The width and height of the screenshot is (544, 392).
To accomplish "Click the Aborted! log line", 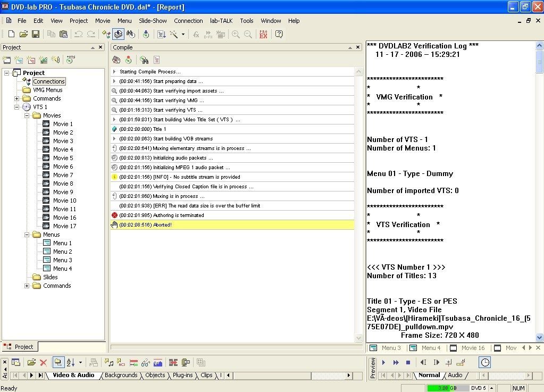I will click(x=232, y=225).
